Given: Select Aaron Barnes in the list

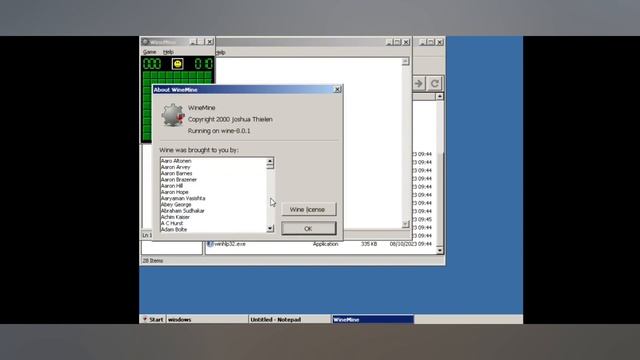Looking at the screenshot, I should 176,173.
